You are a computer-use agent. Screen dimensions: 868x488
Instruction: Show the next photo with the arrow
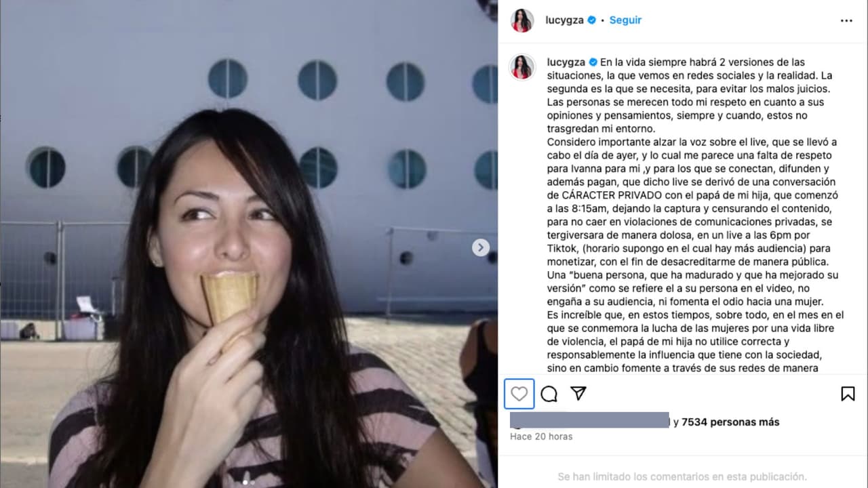pyautogui.click(x=481, y=247)
